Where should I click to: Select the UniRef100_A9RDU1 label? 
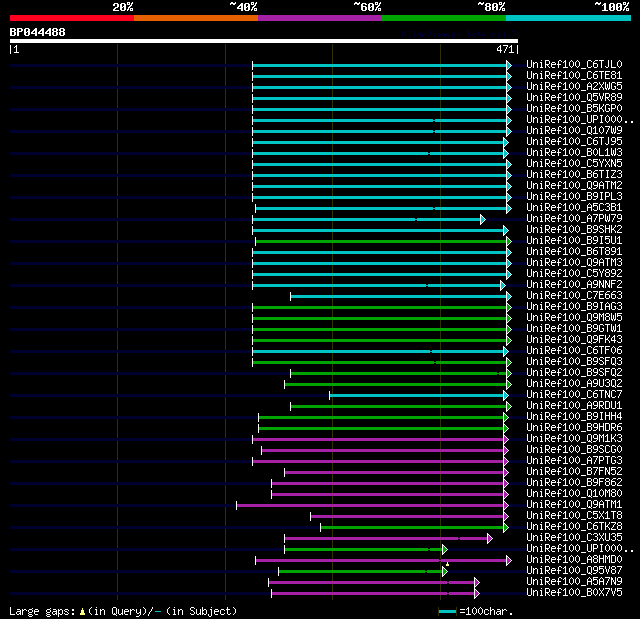[x=574, y=406]
